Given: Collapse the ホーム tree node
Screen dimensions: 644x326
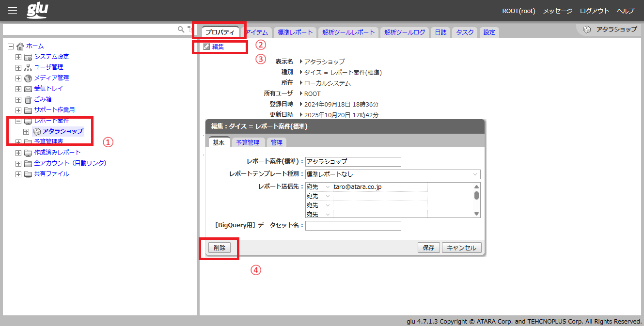Looking at the screenshot, I should pos(11,46).
